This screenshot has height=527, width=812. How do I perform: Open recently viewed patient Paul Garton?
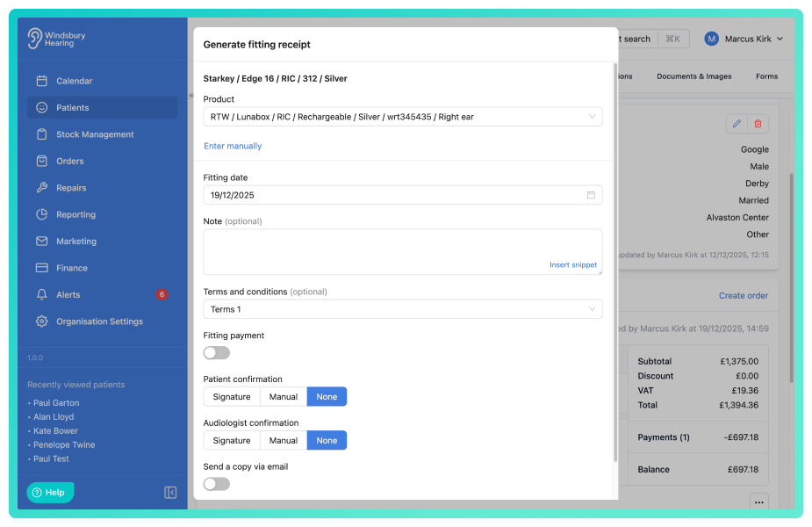56,402
